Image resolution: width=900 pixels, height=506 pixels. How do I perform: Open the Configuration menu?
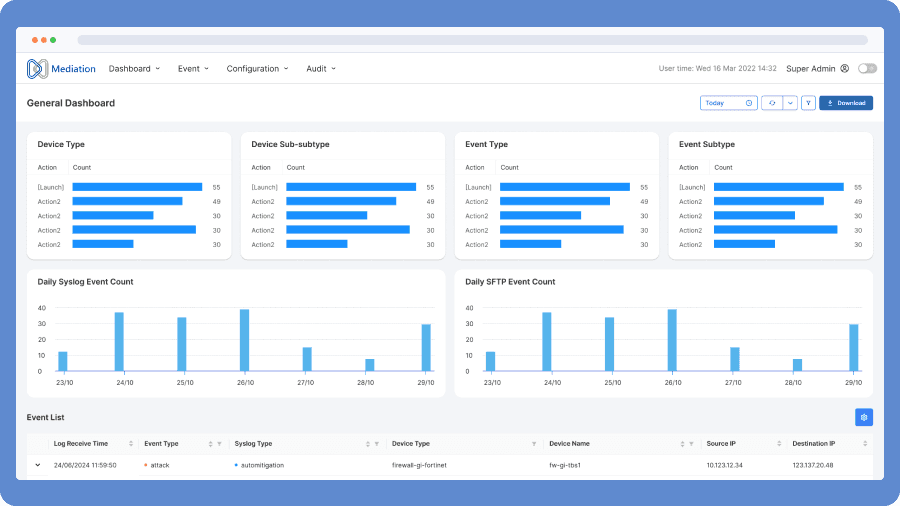click(x=257, y=69)
